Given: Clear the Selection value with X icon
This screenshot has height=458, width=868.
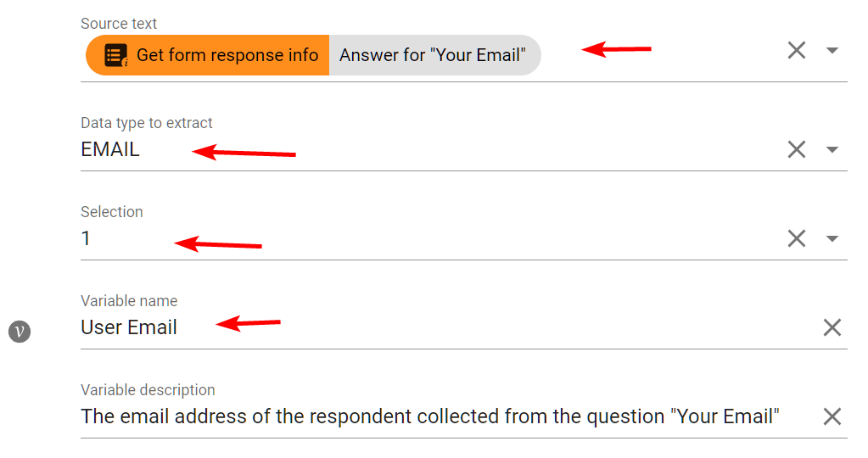Looking at the screenshot, I should 797,239.
